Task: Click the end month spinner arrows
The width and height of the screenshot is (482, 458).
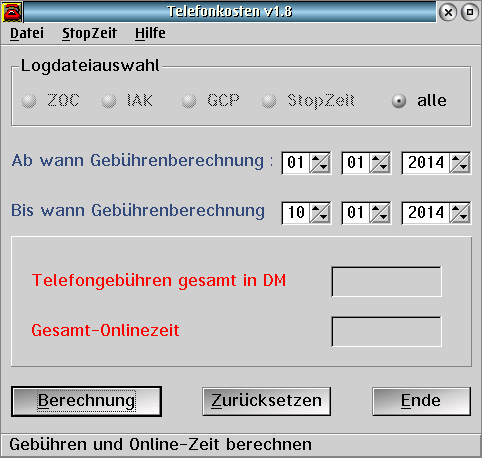Action: pyautogui.click(x=380, y=213)
